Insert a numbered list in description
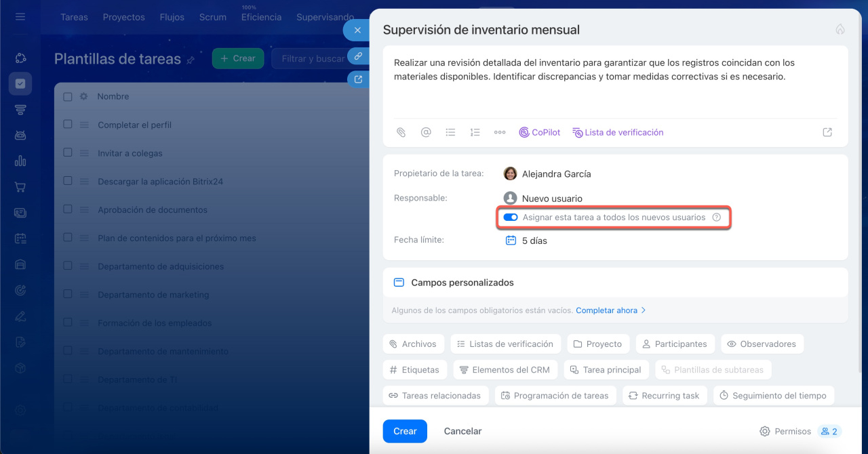Screen dimensions: 868x454 point(475,133)
